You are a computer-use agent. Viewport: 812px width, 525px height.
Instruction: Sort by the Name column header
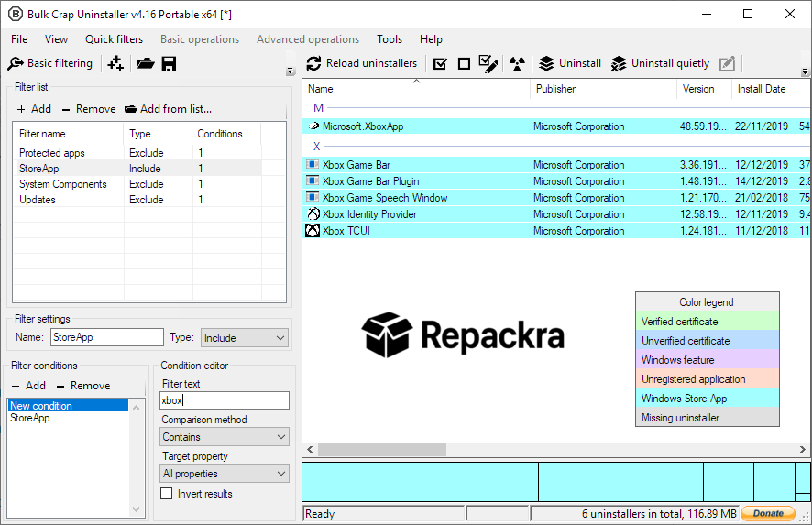pos(416,89)
